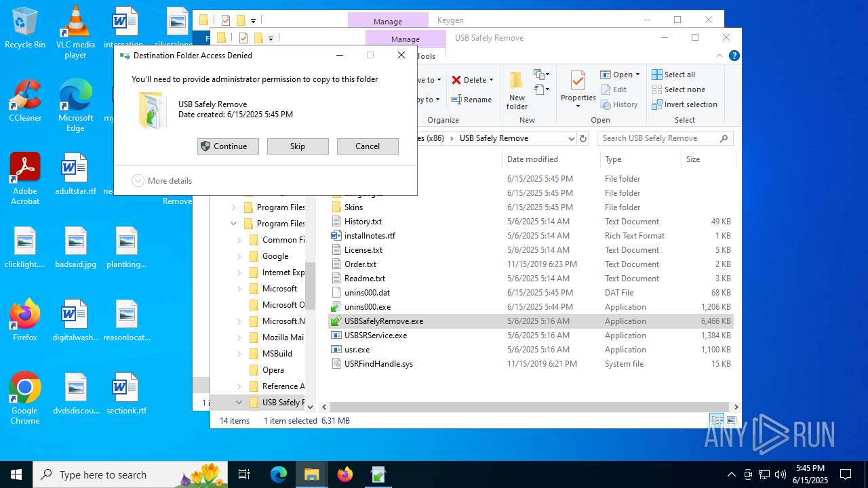Create a New folder from ribbon
Viewport: 868px width, 488px height.
tap(517, 90)
